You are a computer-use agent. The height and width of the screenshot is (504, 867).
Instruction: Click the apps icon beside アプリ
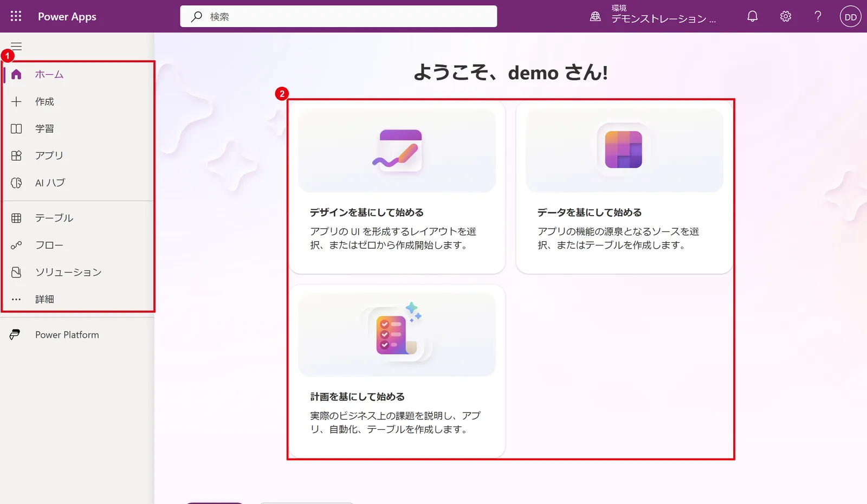16,156
